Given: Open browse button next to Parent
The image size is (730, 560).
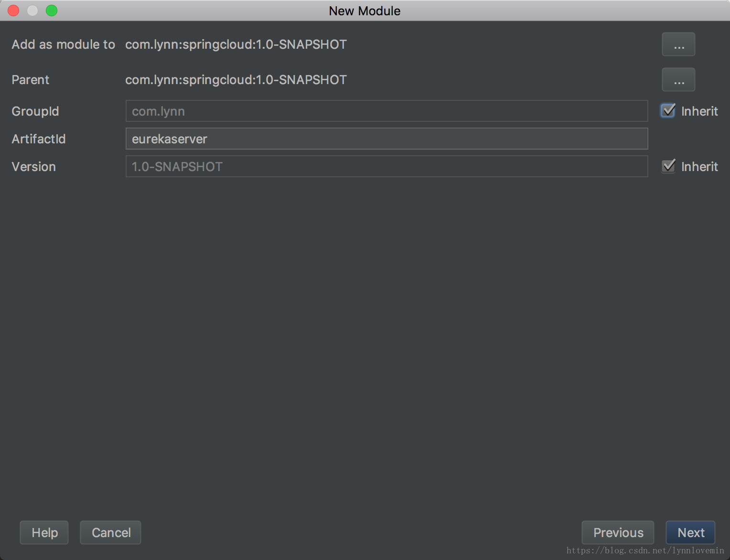Looking at the screenshot, I should pyautogui.click(x=678, y=80).
